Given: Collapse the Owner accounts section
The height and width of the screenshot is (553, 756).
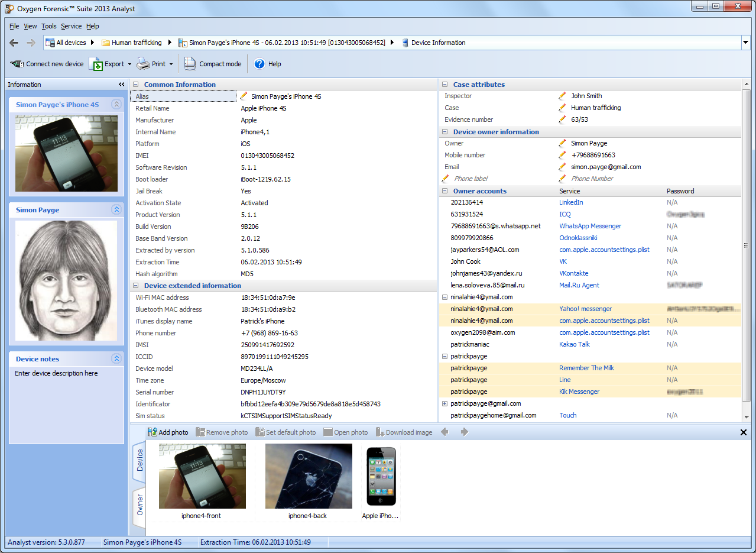Looking at the screenshot, I should (444, 191).
